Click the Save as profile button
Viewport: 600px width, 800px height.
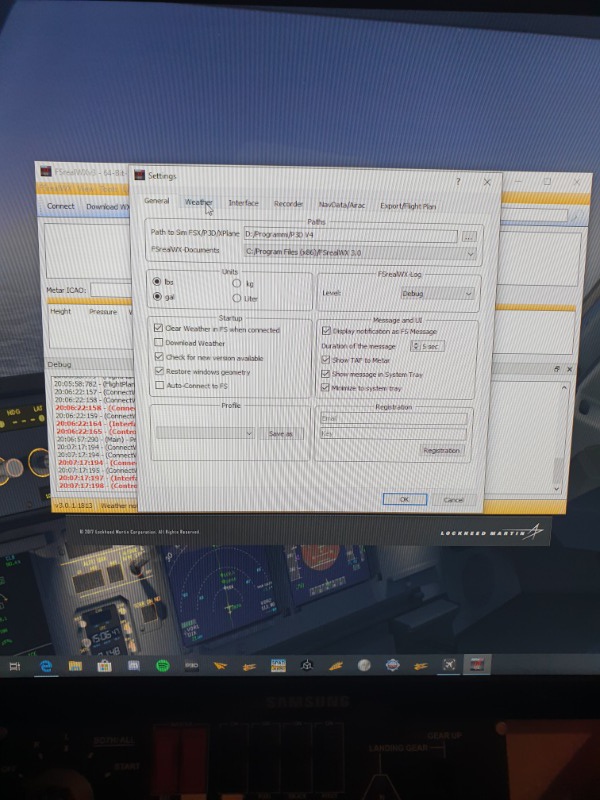coord(281,434)
